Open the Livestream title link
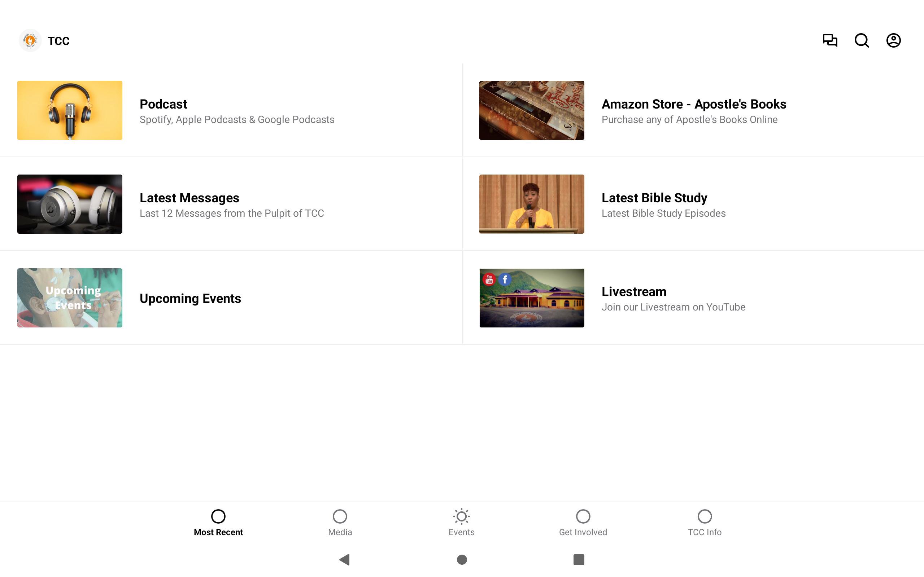This screenshot has width=924, height=577. [x=634, y=291]
